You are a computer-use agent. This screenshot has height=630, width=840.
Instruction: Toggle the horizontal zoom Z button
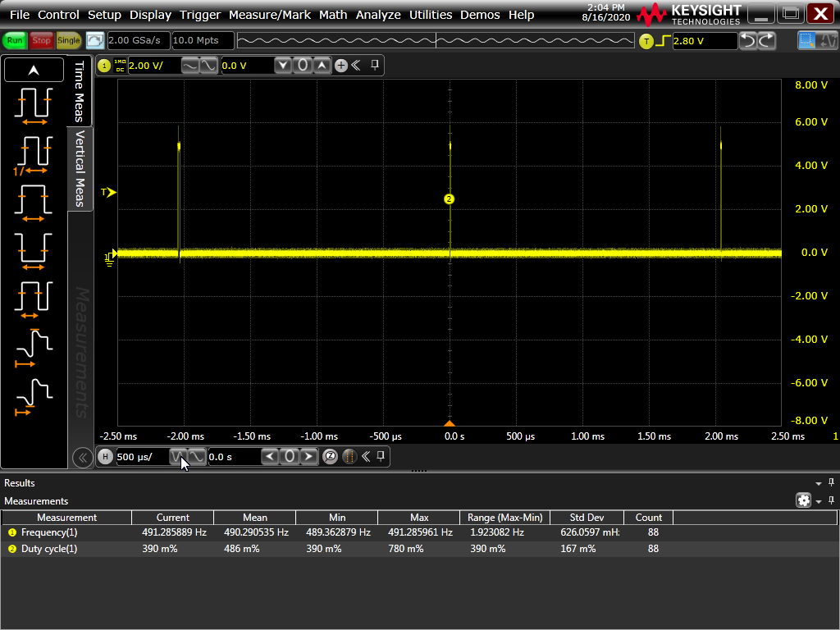pos(331,457)
